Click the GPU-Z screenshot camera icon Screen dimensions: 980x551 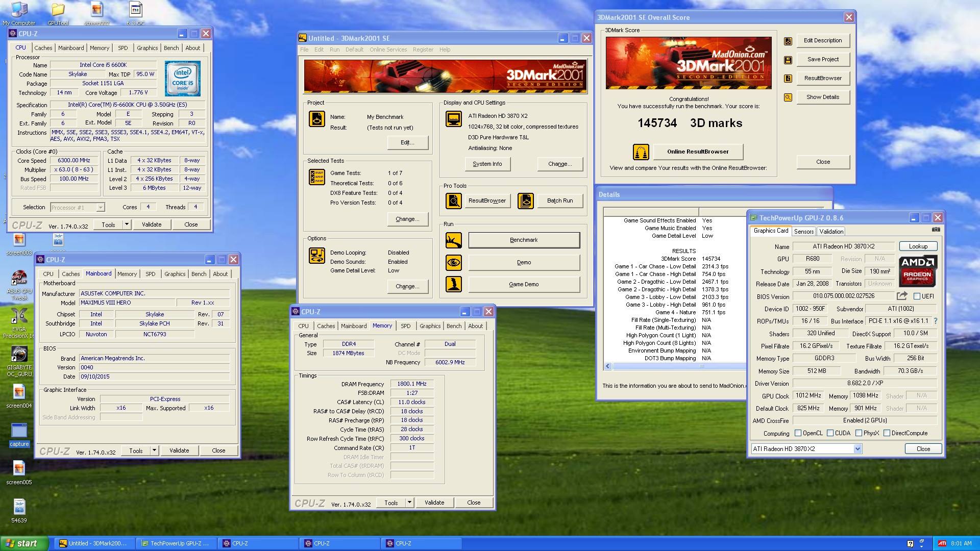point(936,230)
